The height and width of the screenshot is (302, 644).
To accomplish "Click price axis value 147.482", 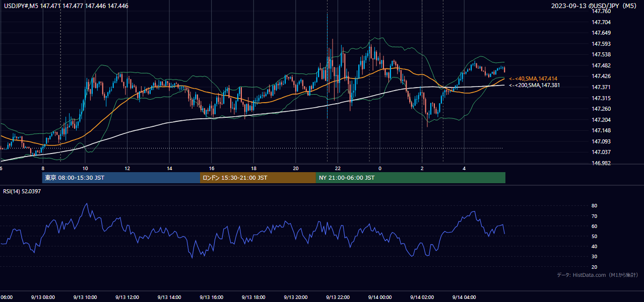I will (601, 65).
